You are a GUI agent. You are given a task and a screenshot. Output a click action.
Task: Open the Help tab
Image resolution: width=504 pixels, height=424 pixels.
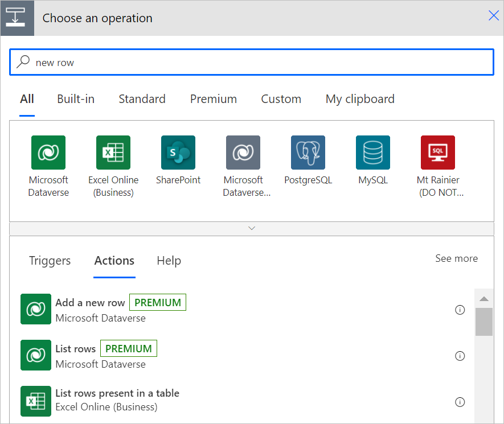click(x=169, y=261)
